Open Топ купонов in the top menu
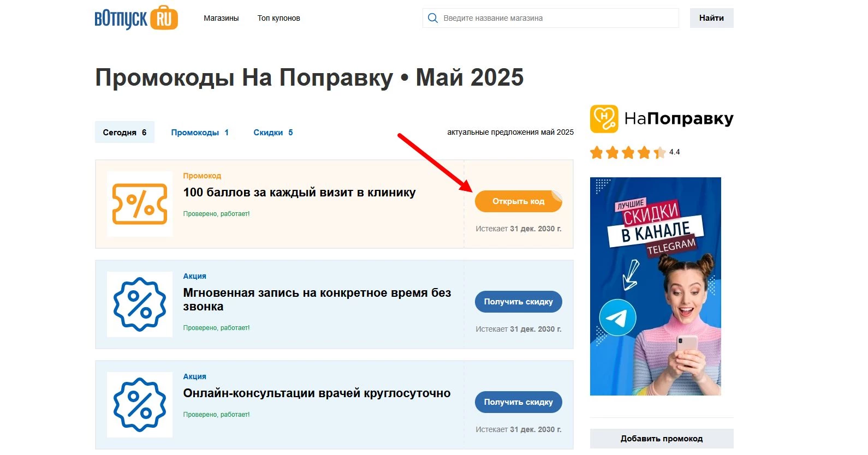Screen dimensions: 868x455 [278, 17]
